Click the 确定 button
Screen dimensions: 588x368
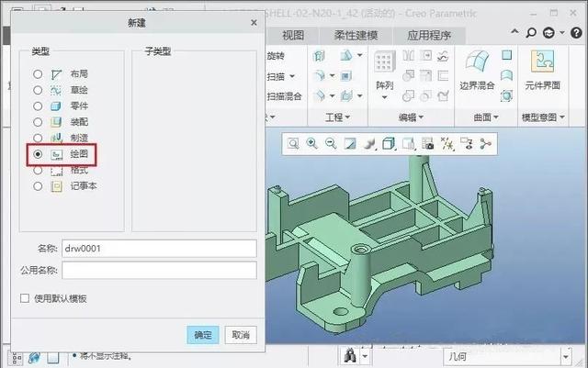[203, 335]
